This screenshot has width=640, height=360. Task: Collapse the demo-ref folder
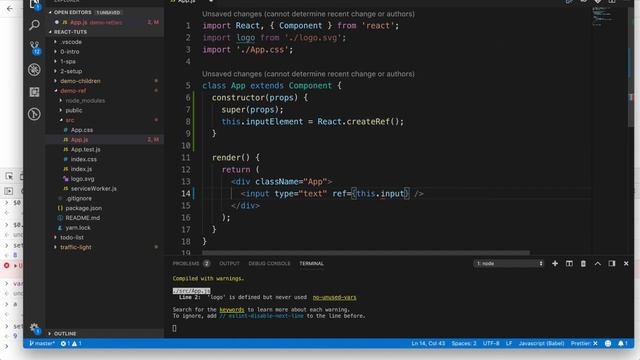click(73, 91)
